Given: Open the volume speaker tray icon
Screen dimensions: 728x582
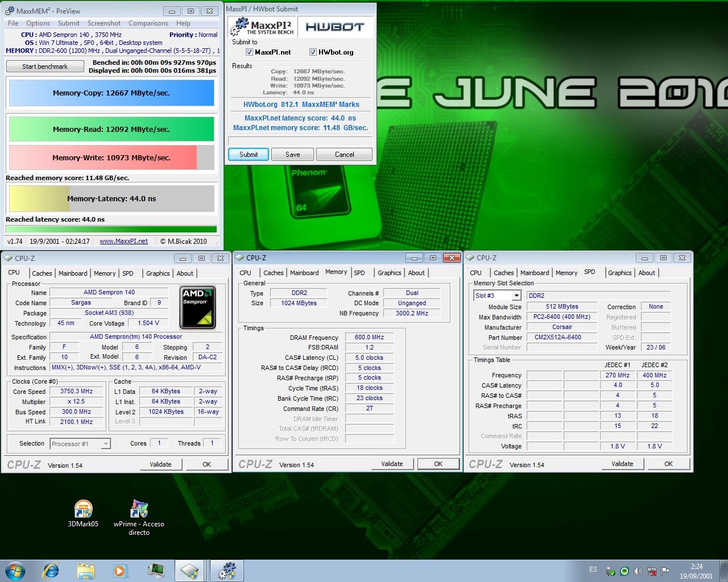Looking at the screenshot, I should pyautogui.click(x=638, y=571).
